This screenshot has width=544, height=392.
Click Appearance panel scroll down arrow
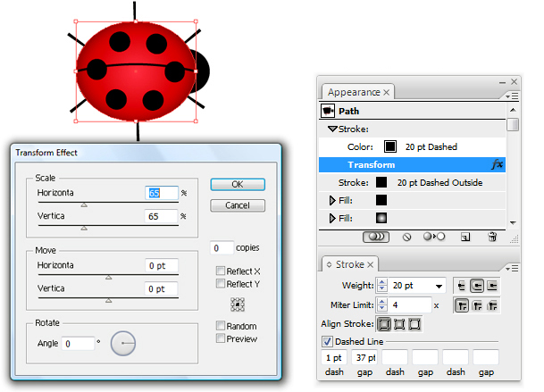pyautogui.click(x=513, y=222)
